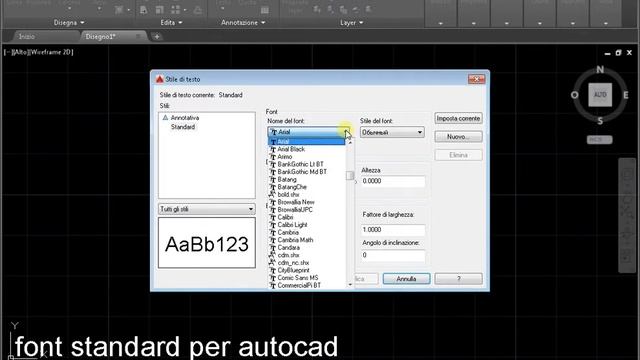Image resolution: width=640 pixels, height=360 pixels.
Task: Click the ViewCube ALTO face
Action: pyautogui.click(x=600, y=95)
